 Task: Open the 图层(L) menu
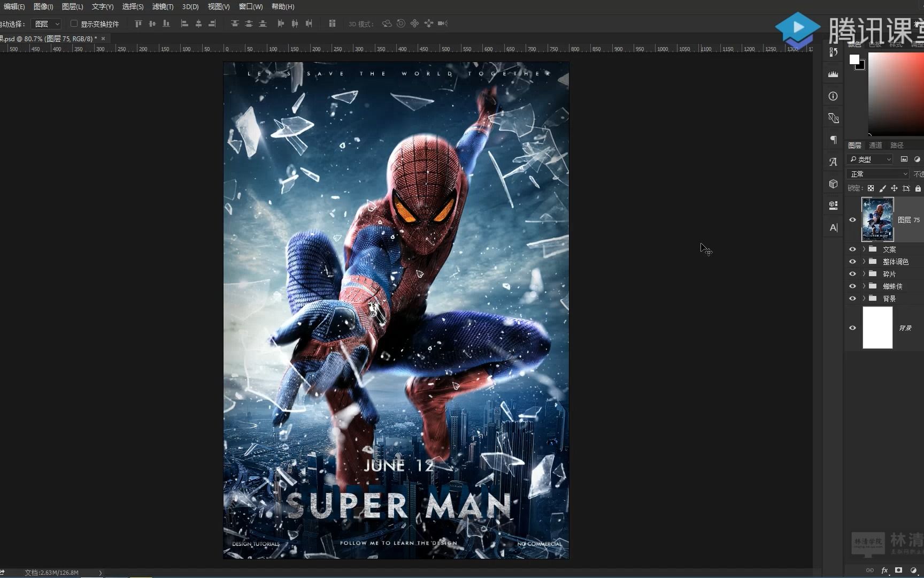pos(72,6)
